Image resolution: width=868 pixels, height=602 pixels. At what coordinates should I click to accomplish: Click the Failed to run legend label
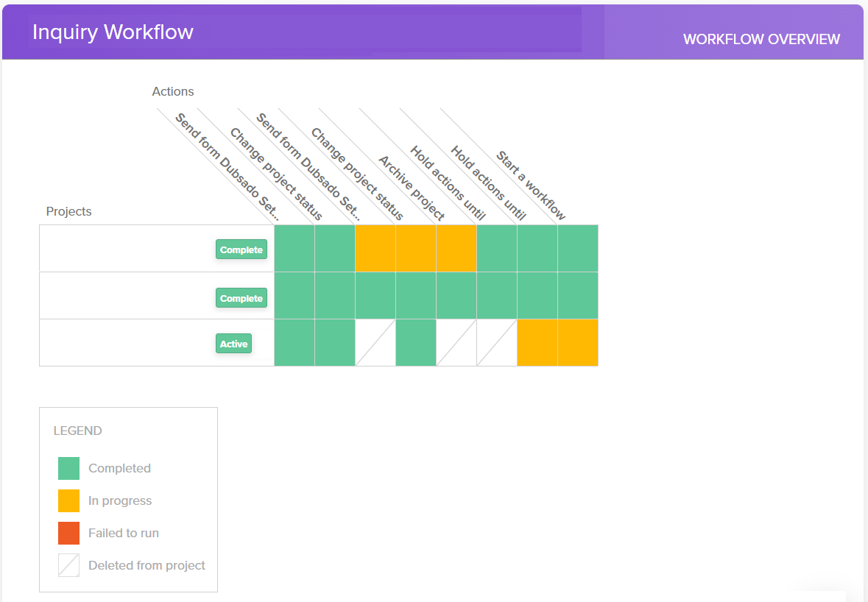pyautogui.click(x=124, y=533)
